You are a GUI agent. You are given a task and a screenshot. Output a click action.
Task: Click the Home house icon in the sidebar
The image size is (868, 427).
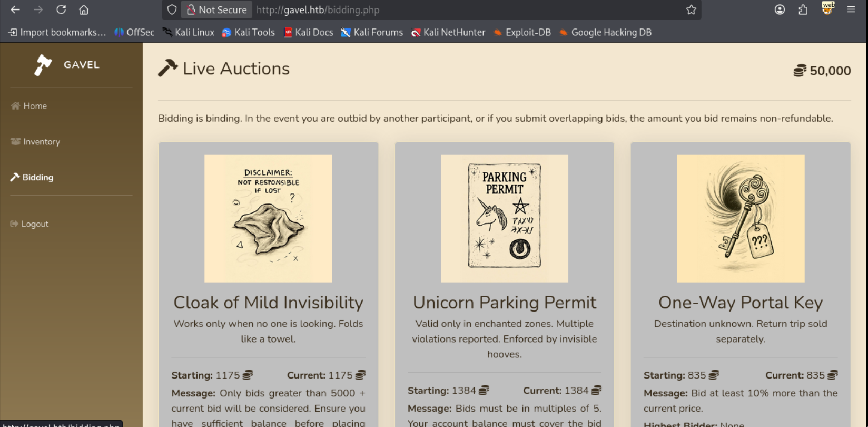point(14,105)
